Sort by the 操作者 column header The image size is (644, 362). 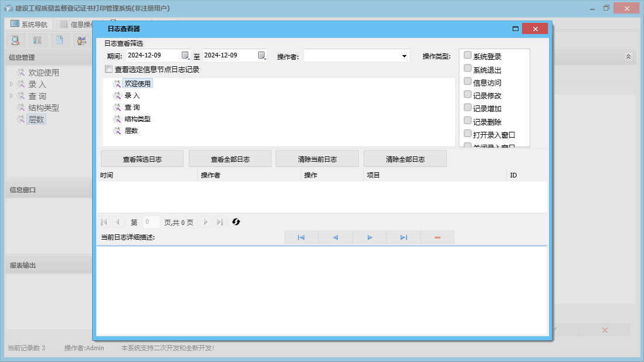(249, 175)
